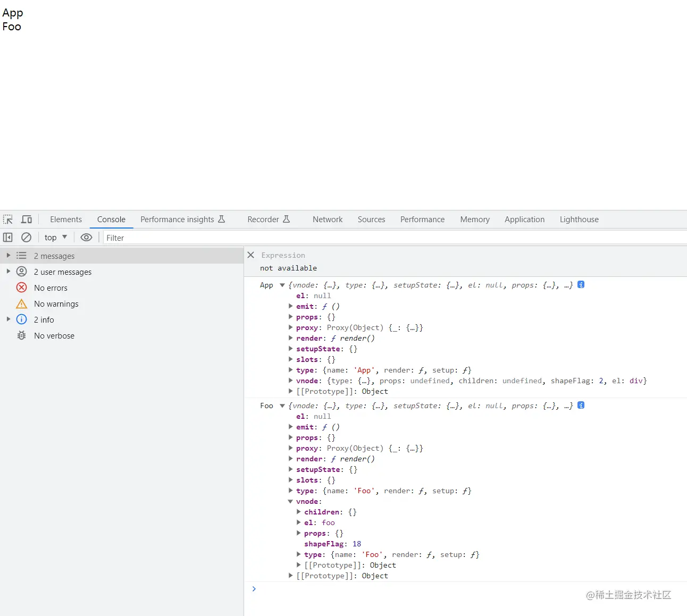Expand the Foo vnode Prototype Object entry
Screen dimensions: 687x616
point(298,565)
